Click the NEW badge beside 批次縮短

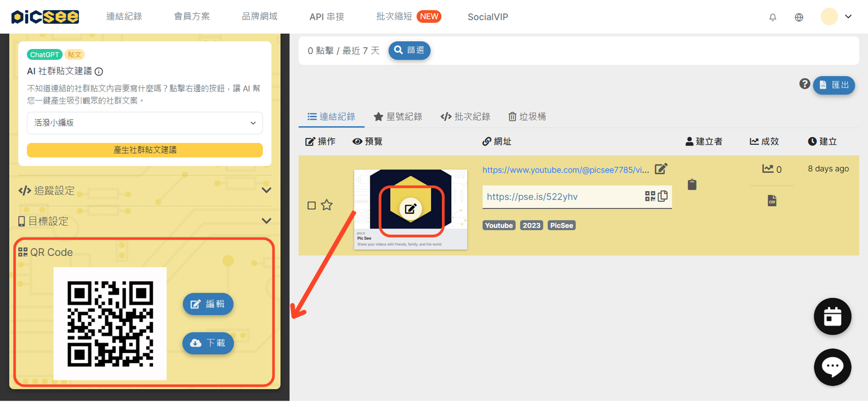click(429, 16)
